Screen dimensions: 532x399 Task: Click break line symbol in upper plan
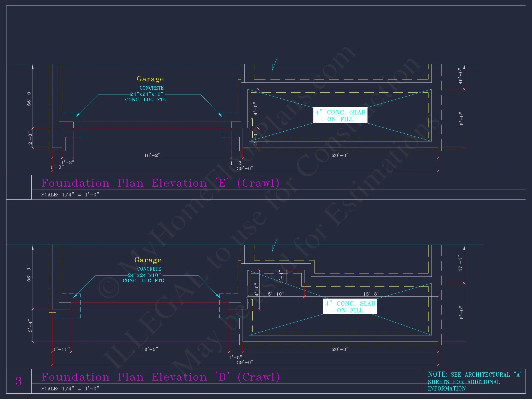point(275,64)
